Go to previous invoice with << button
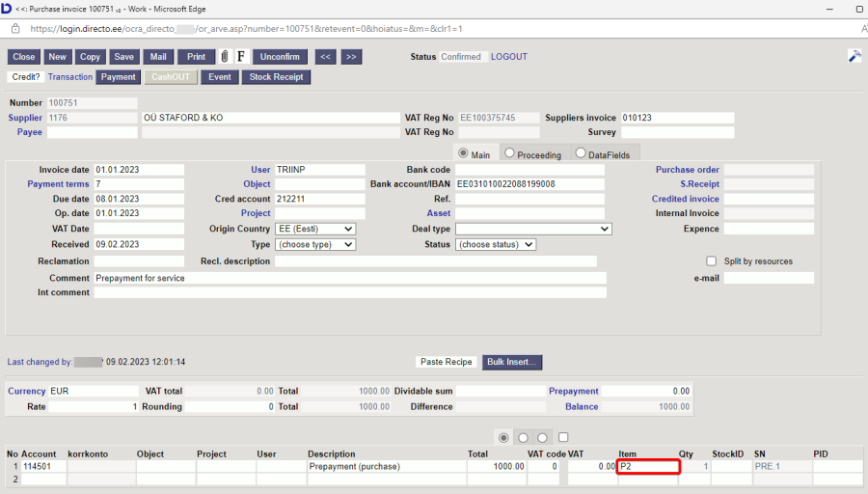The height and width of the screenshot is (494, 868). point(326,57)
